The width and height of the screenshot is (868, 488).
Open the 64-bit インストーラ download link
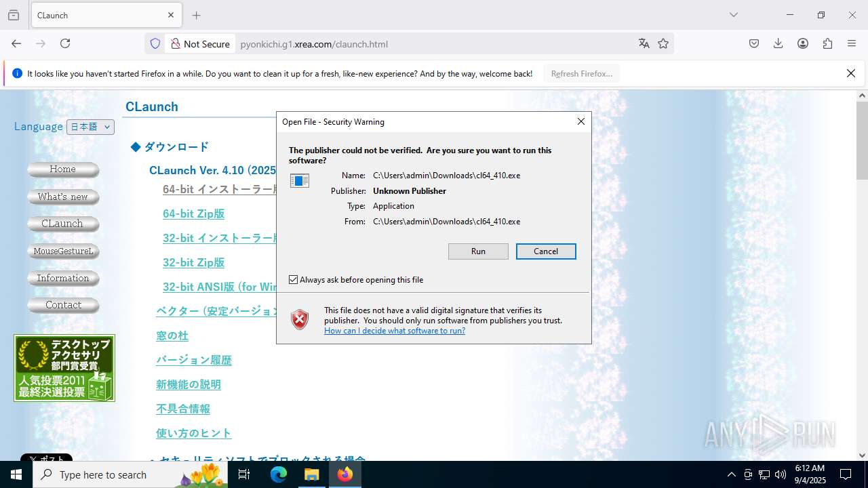pos(220,189)
